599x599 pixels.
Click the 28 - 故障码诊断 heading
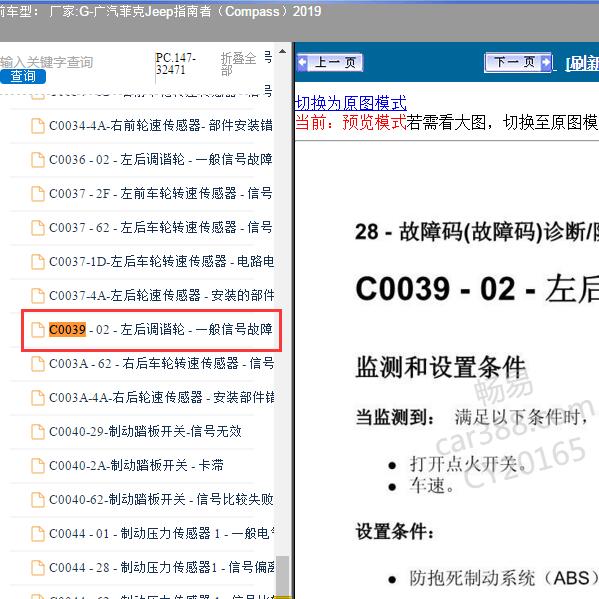pos(477,232)
